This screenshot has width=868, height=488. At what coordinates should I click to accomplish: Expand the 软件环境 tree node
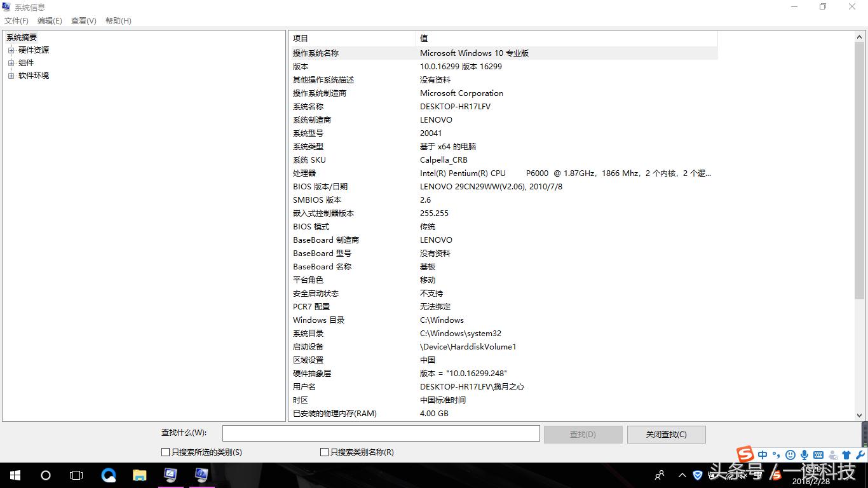coord(11,75)
